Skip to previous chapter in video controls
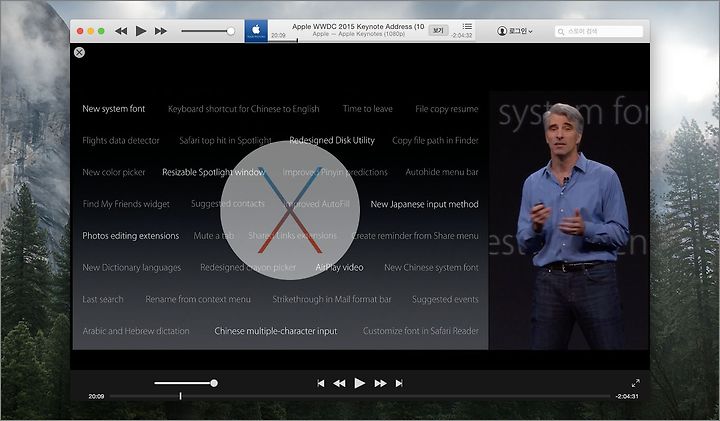The image size is (720, 421). [x=321, y=383]
